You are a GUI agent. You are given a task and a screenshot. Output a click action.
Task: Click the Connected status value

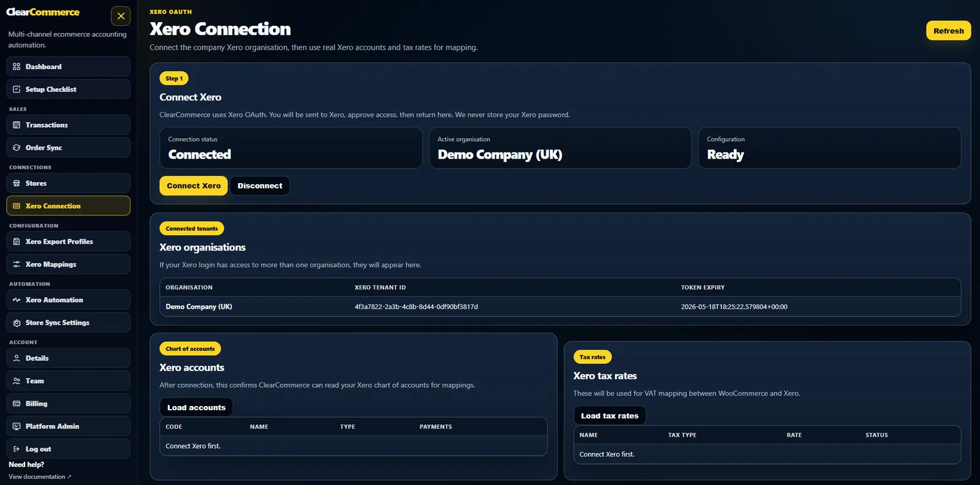[x=200, y=155]
